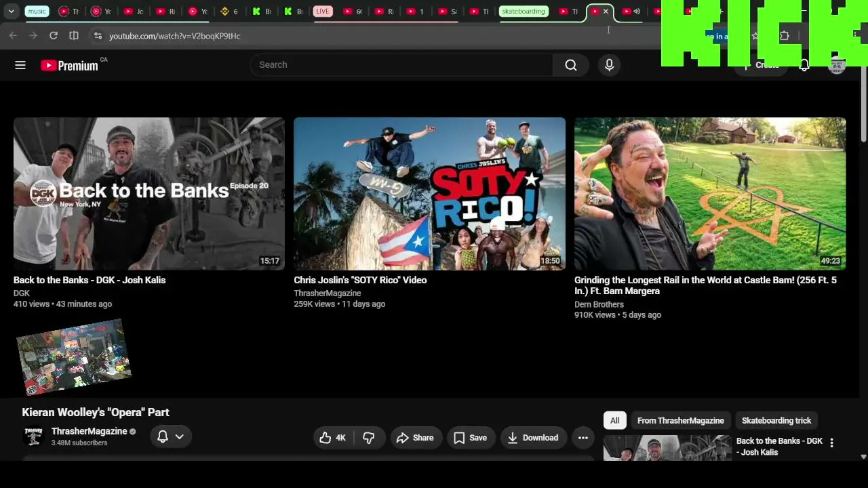868x488 pixels.
Task: Open YouTube notifications bell
Action: [x=804, y=65]
